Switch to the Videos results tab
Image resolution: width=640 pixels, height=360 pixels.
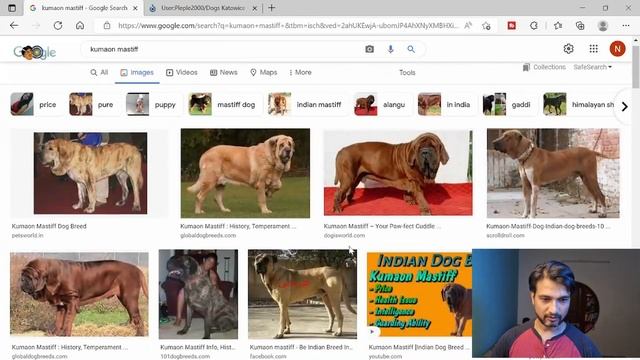click(182, 72)
